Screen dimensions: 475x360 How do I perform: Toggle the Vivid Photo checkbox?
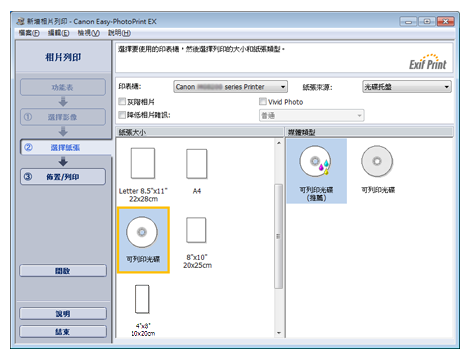263,101
